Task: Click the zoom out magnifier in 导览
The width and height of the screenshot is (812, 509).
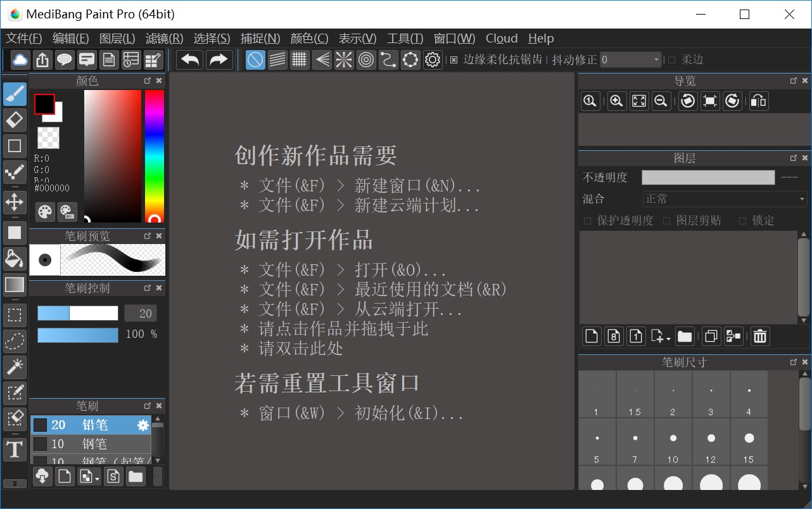Action: [x=661, y=101]
